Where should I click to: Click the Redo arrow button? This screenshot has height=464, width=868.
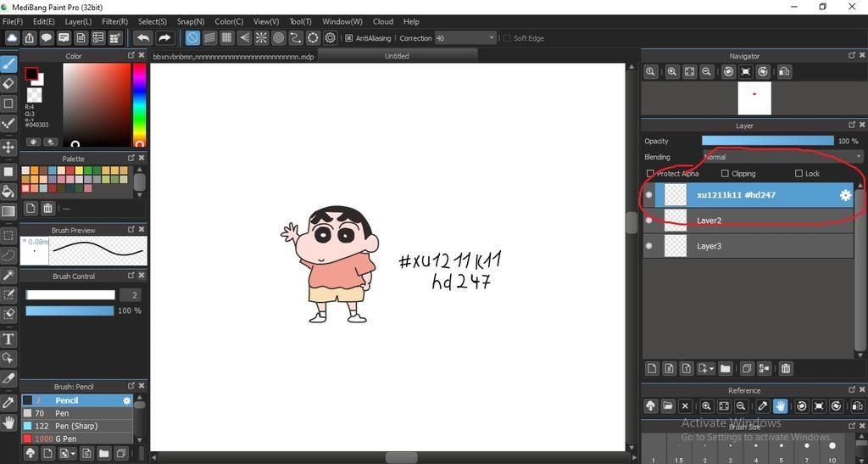[x=164, y=37]
